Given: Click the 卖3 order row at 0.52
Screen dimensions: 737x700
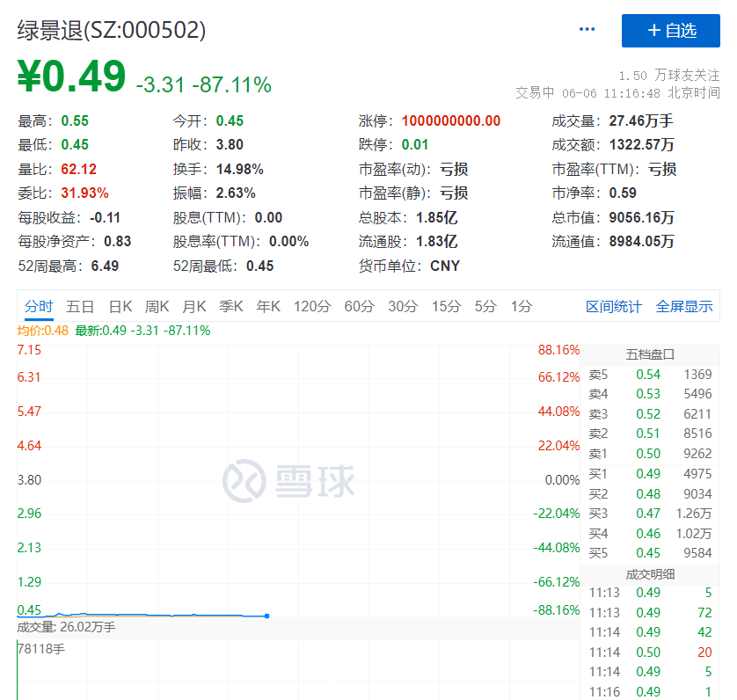Looking at the screenshot, I should [650, 414].
